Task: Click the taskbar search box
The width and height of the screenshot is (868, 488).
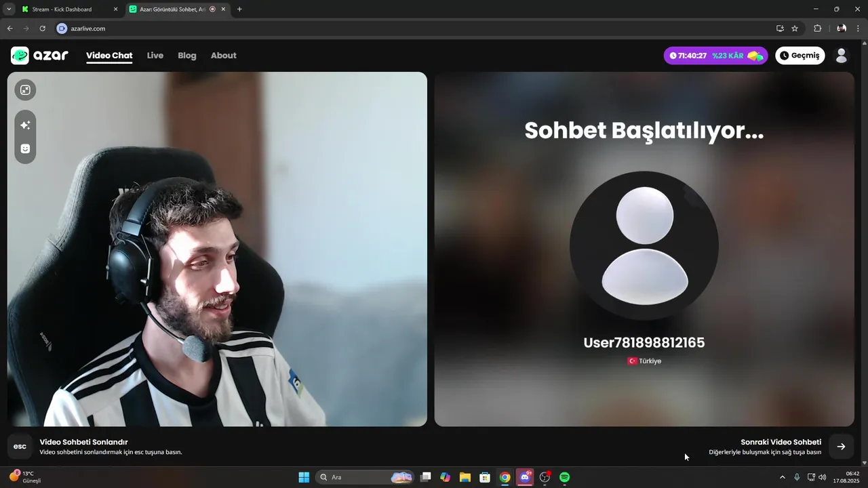Action: coord(366,477)
